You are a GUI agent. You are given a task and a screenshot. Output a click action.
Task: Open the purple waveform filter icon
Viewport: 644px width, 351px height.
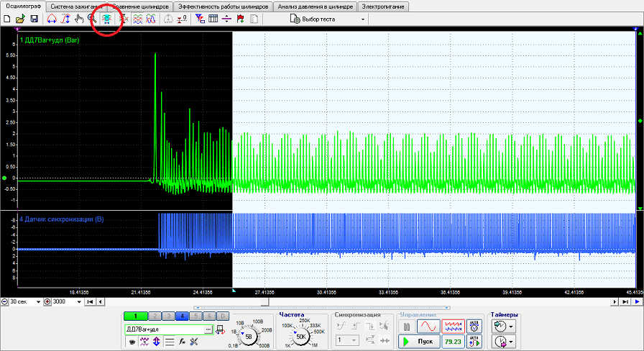(144, 342)
